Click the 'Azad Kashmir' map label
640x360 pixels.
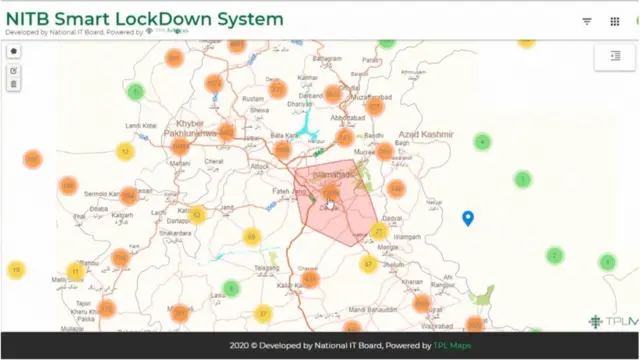click(x=426, y=134)
